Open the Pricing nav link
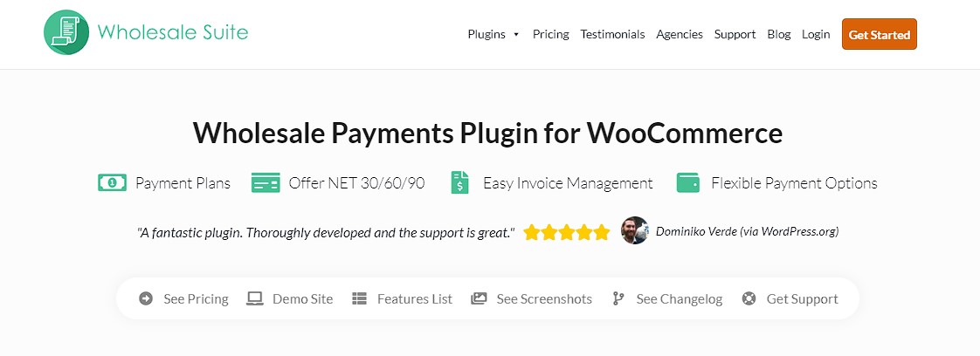This screenshot has width=980, height=356. (550, 34)
